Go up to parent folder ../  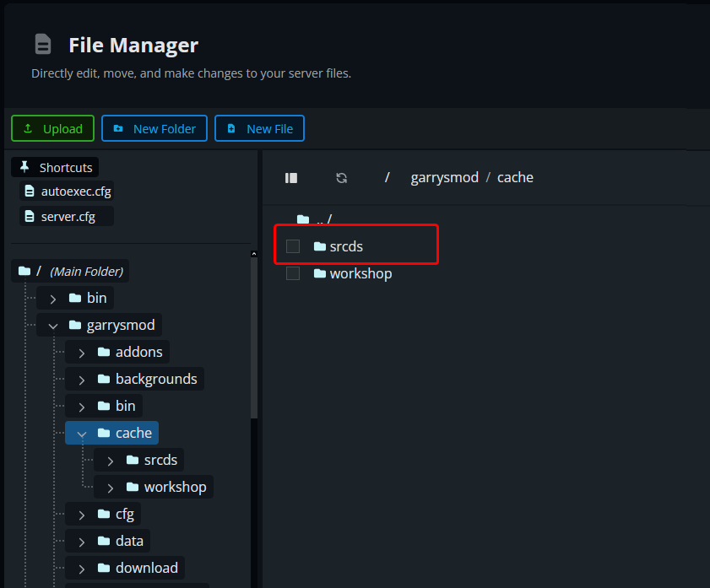[315, 220]
